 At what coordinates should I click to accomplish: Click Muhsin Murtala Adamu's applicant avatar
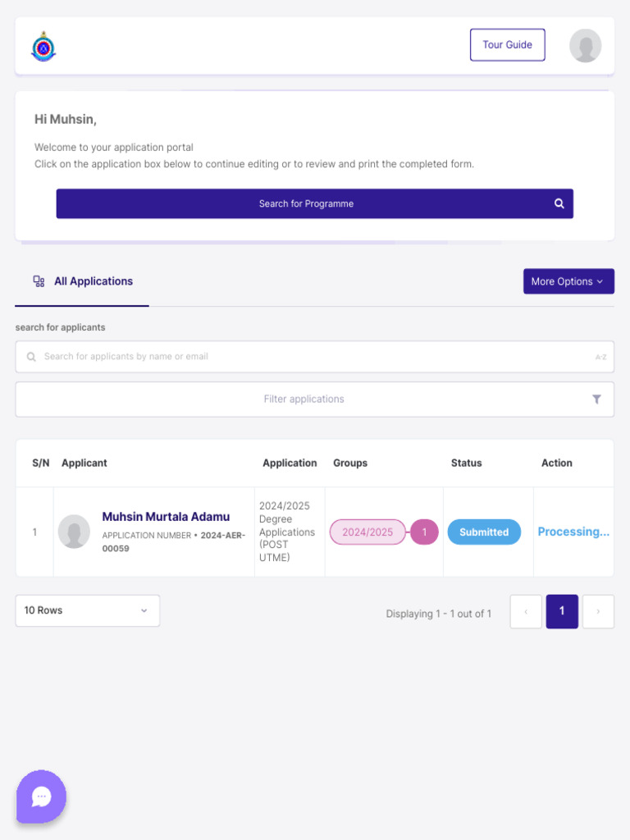(x=74, y=532)
